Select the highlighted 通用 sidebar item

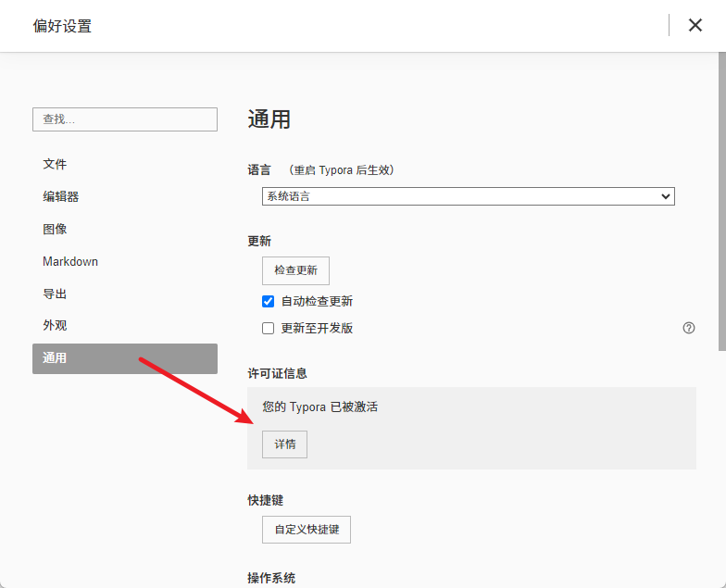(124, 358)
